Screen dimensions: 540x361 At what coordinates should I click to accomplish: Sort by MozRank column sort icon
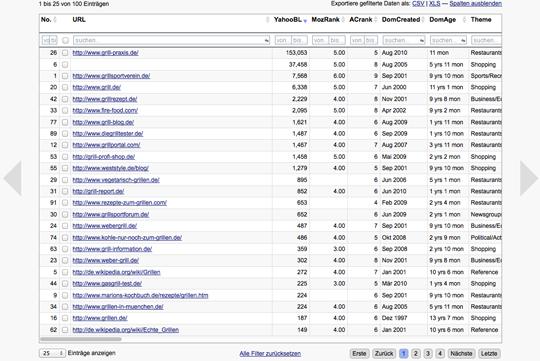click(343, 20)
